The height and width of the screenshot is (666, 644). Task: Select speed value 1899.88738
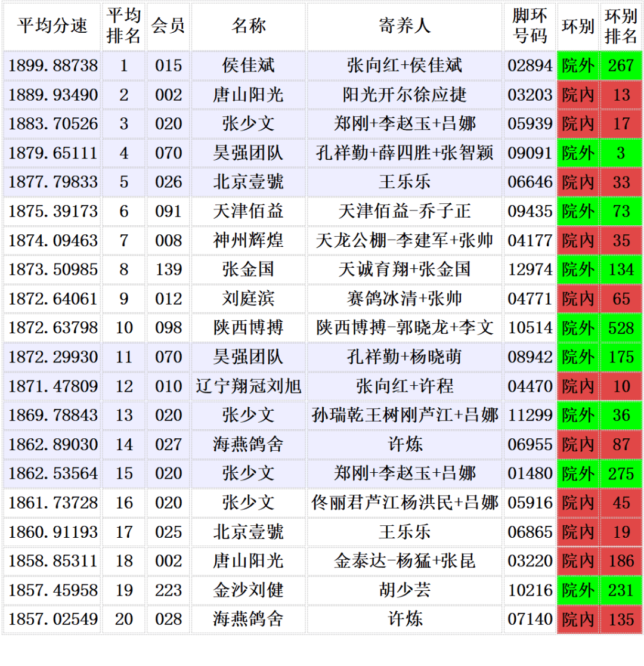(52, 66)
